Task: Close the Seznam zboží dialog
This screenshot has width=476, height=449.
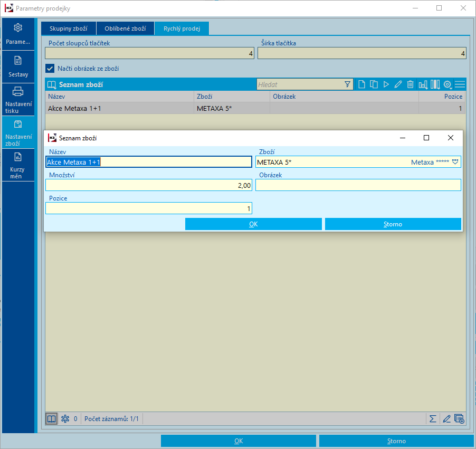Action: click(x=451, y=138)
